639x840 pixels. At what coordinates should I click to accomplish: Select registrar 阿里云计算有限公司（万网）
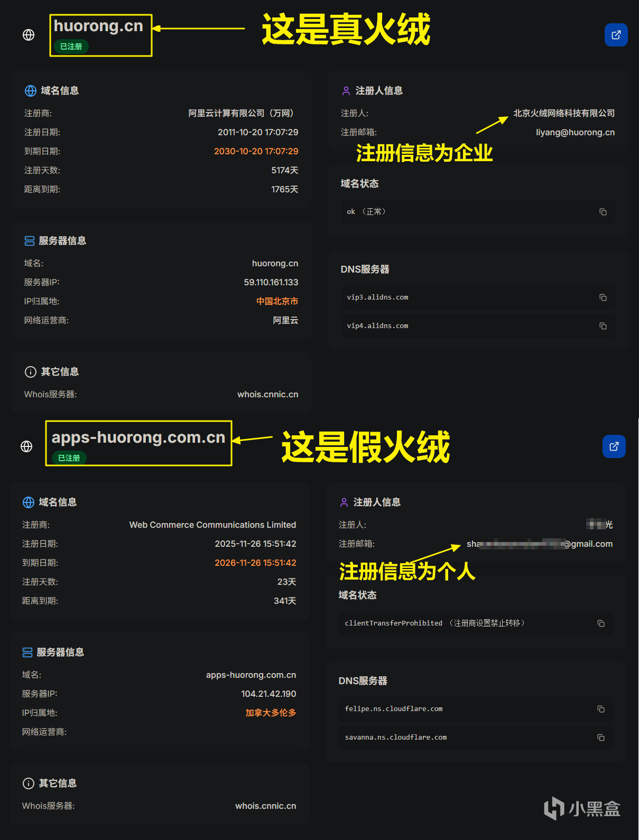pyautogui.click(x=243, y=113)
